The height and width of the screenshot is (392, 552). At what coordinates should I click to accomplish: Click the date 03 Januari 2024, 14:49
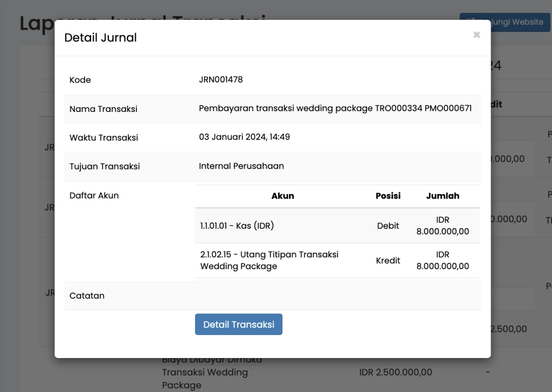pos(244,137)
